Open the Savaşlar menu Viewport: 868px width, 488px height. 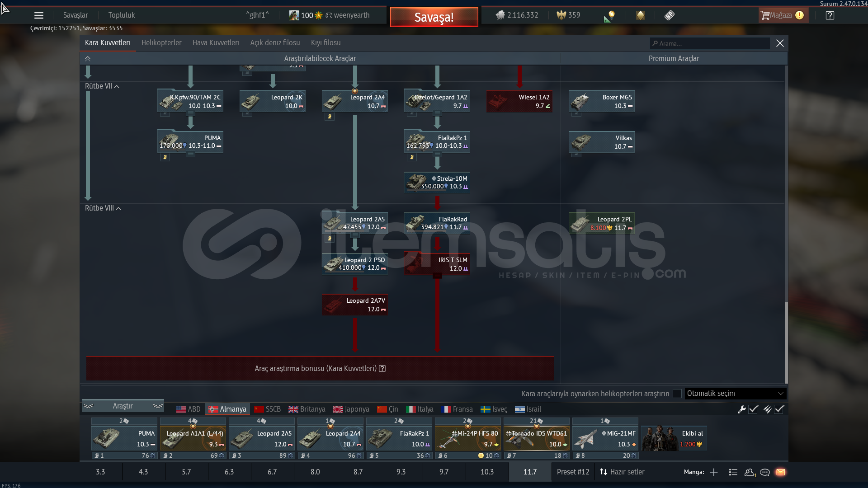click(75, 15)
